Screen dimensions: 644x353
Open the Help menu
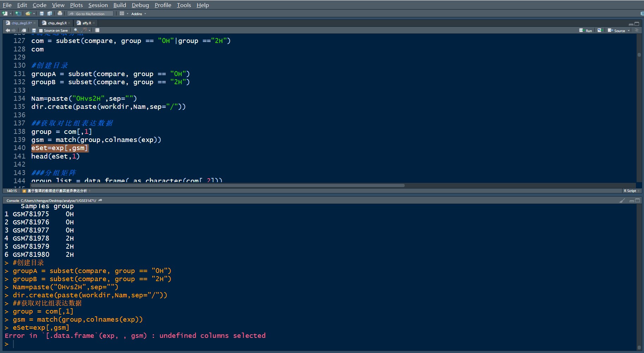point(203,5)
